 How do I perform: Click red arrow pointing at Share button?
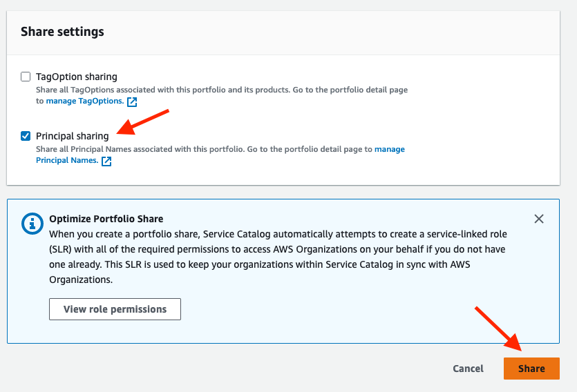pos(498,329)
